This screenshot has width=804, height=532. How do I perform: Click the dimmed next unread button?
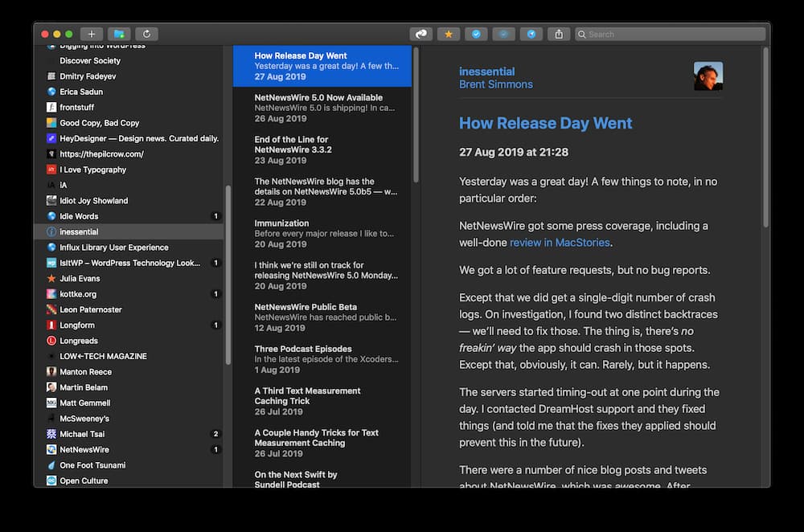point(504,34)
